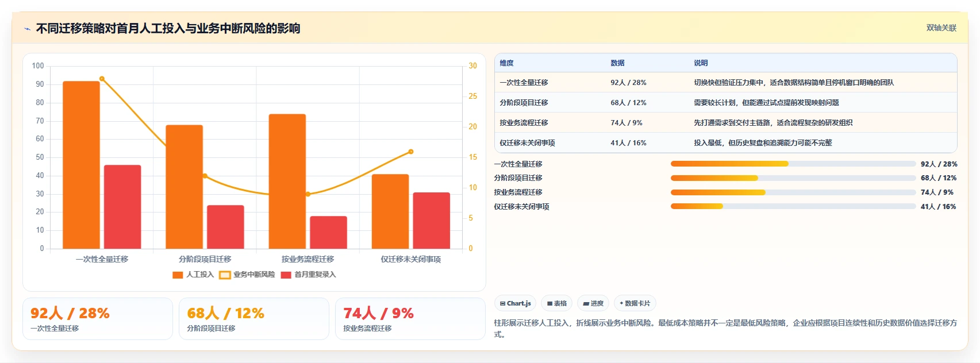Click the orange 人工投入 bar for 一次性全量迁移
This screenshot has height=363, width=980.
[81, 165]
